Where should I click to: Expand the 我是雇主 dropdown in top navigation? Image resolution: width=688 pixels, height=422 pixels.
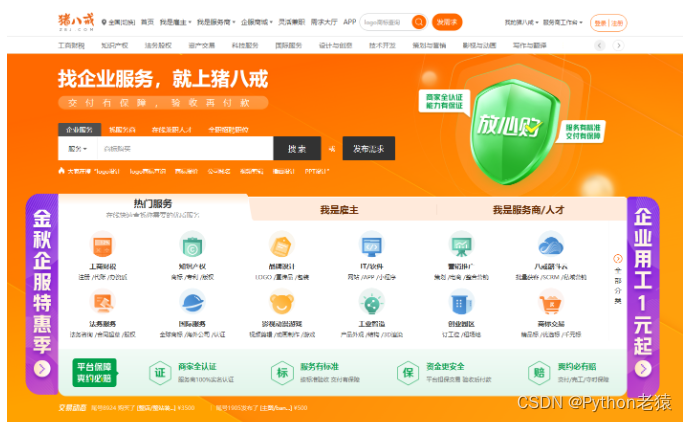176,22
